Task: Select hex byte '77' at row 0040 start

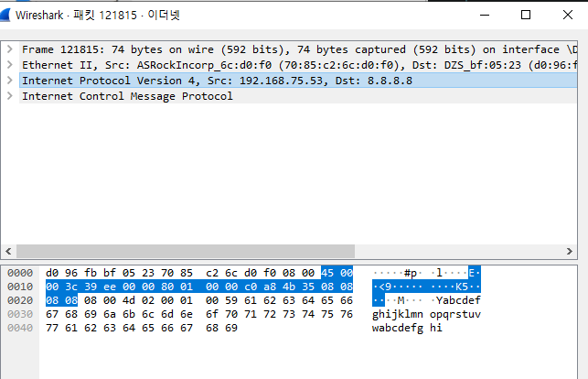Action: (52, 328)
